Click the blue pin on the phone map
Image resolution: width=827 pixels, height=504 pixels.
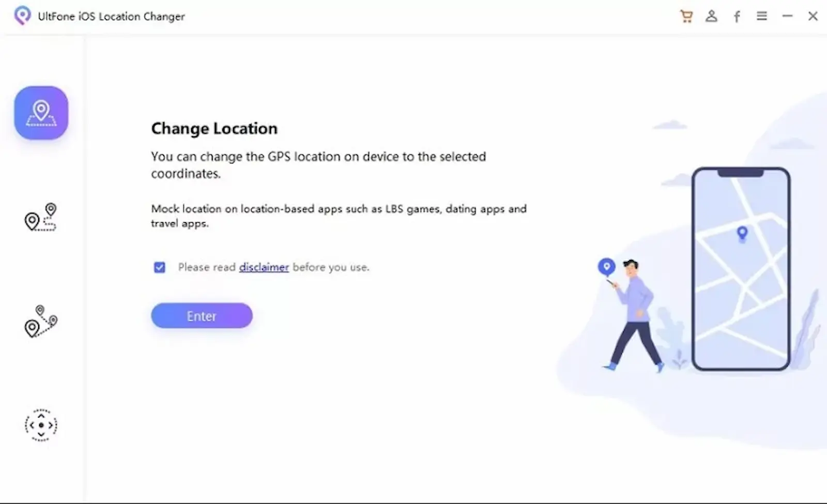742,234
